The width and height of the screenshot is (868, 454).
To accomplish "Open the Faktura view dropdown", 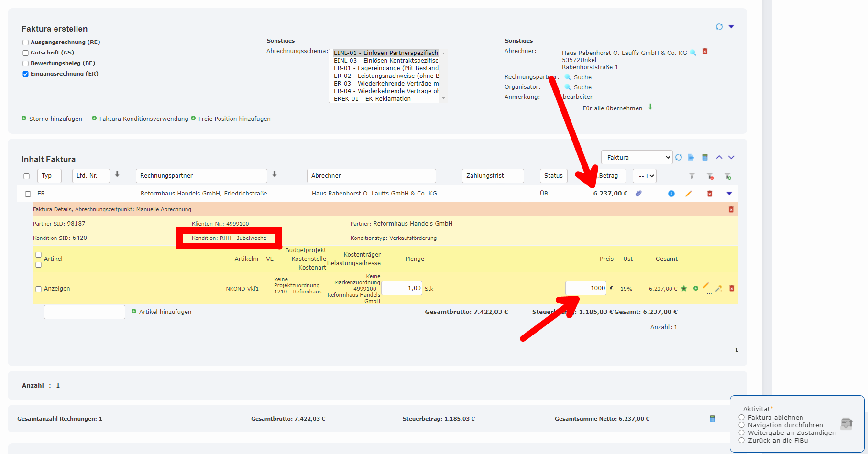I will coord(637,157).
